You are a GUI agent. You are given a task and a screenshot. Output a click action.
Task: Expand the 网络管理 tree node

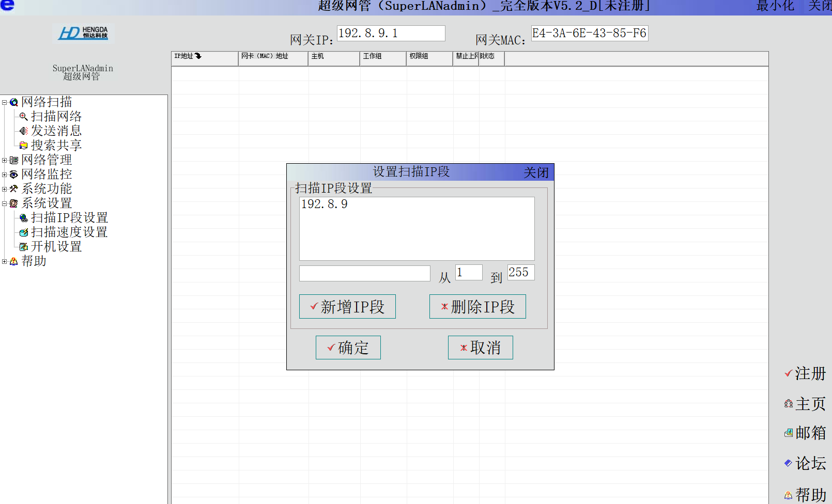[5, 160]
